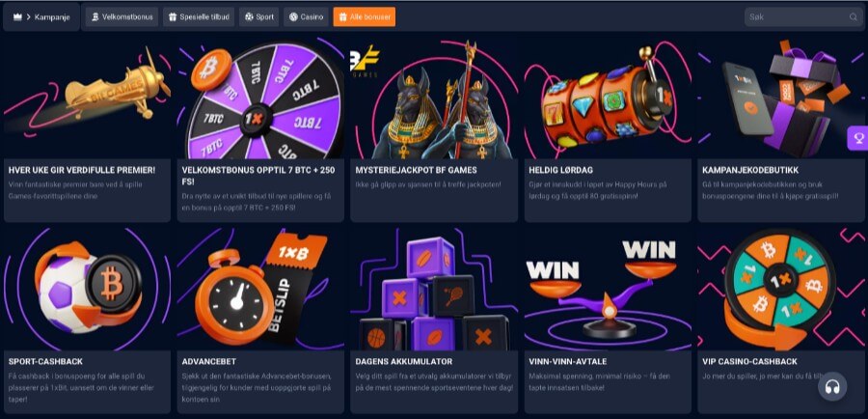Click the gift icon on Spesielle tilbud
The width and height of the screenshot is (868, 419).
[174, 17]
